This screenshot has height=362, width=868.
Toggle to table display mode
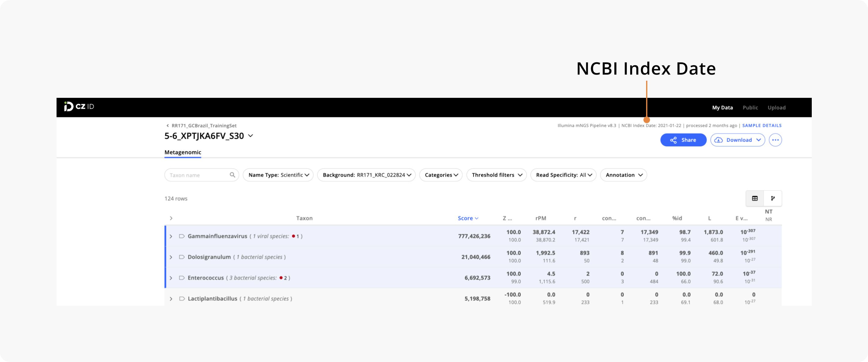pyautogui.click(x=755, y=198)
